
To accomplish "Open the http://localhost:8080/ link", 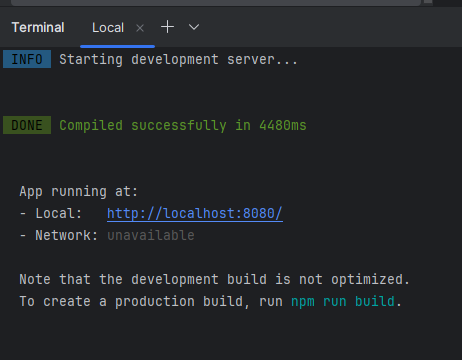I will pyautogui.click(x=195, y=213).
